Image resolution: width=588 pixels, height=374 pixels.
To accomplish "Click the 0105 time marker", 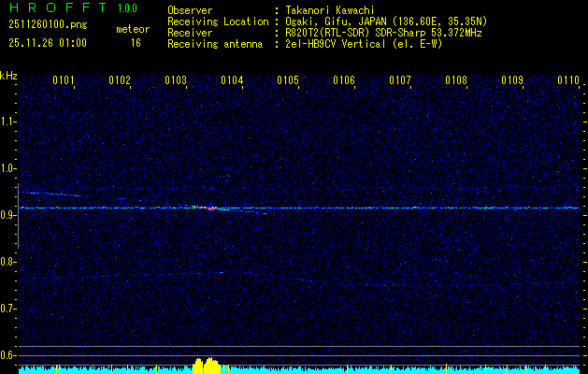I will (x=288, y=80).
